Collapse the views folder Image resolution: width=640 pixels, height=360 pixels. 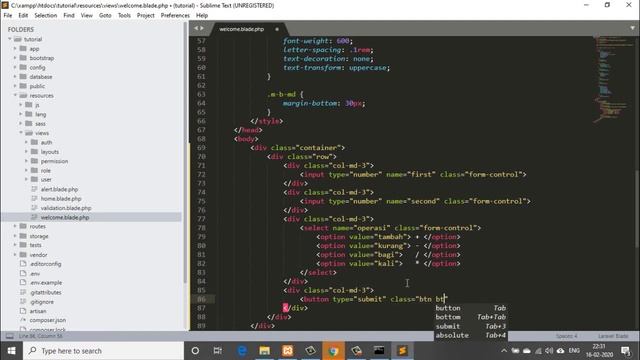pos(21,133)
